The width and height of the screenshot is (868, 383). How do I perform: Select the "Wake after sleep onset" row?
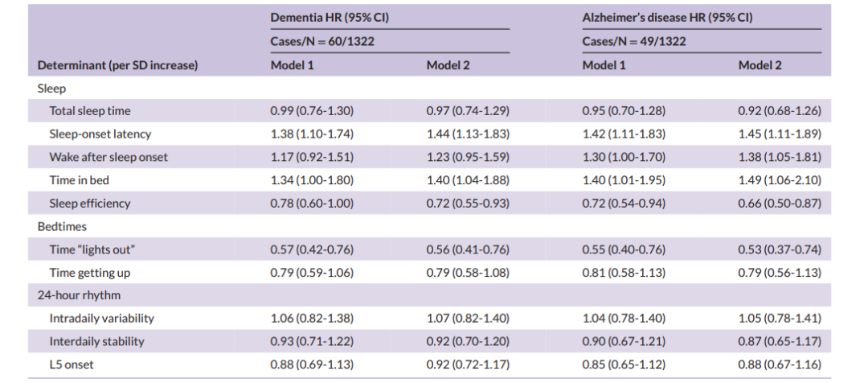108,158
